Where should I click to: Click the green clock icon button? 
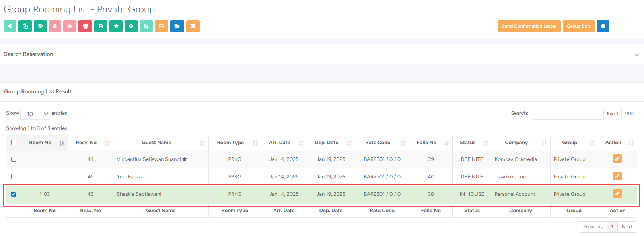click(x=131, y=26)
